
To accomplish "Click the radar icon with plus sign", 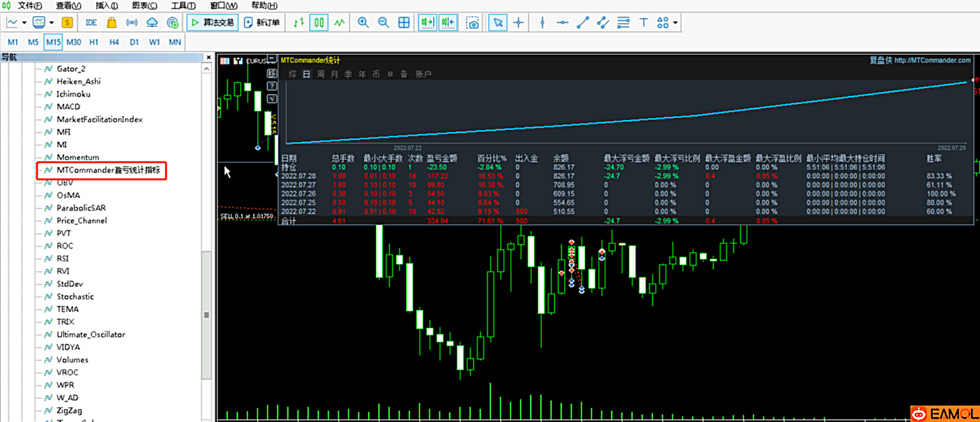I will (x=172, y=23).
